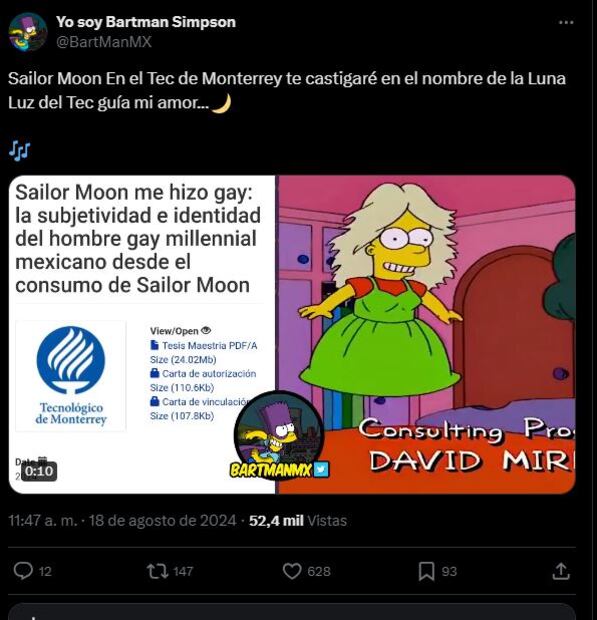Click the BartmanMX watermark badge
This screenshot has height=620, width=597.
(279, 435)
